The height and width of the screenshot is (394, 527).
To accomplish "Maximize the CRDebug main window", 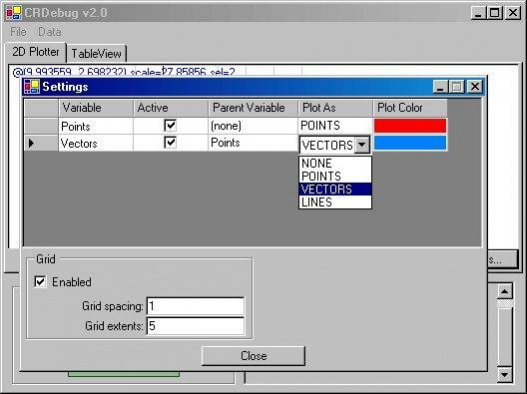I will tap(495, 13).
